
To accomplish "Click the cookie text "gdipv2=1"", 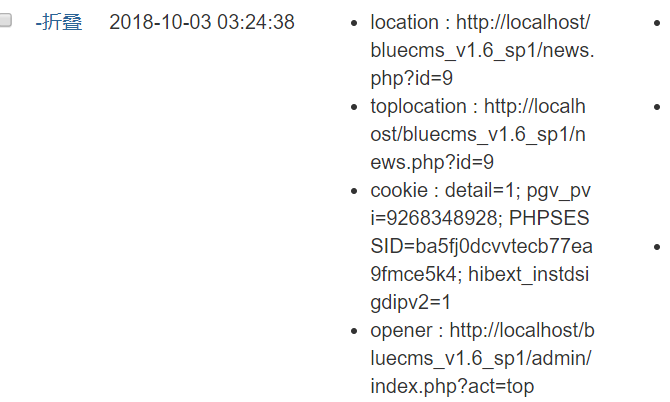I will point(411,302).
